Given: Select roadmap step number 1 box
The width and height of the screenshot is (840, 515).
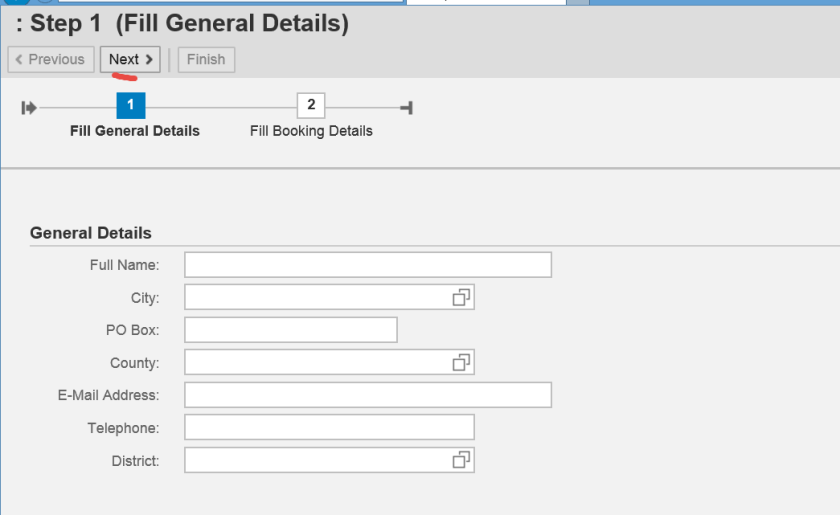Looking at the screenshot, I should click(x=131, y=105).
